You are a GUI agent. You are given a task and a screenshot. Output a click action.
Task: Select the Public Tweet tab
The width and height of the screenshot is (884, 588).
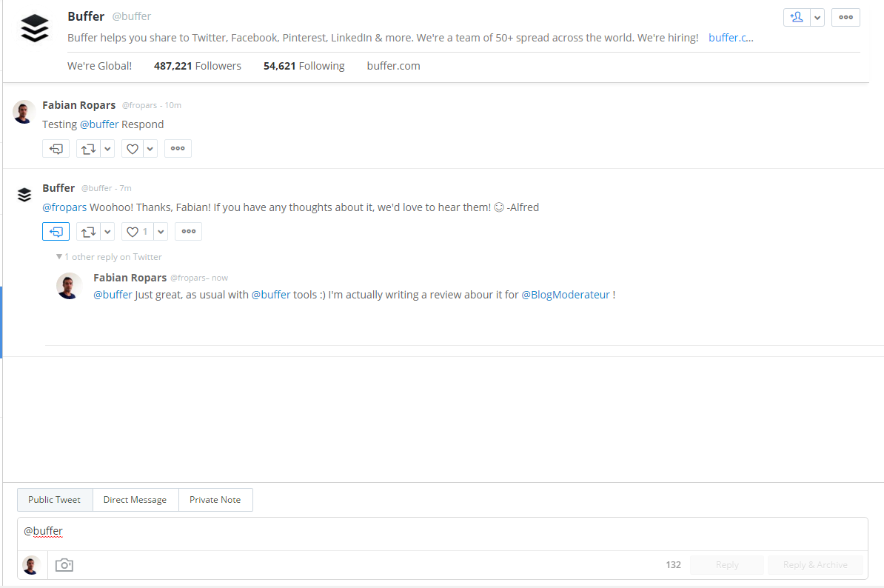pos(55,500)
